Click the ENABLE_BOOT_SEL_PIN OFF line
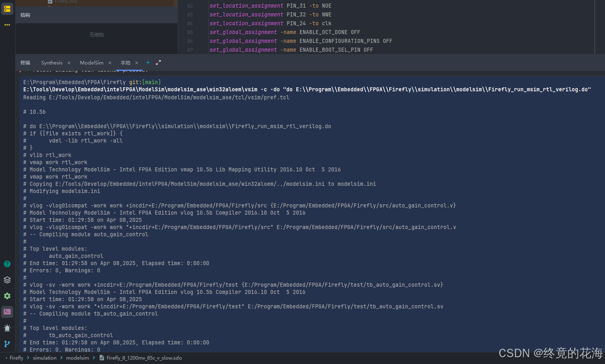 pyautogui.click(x=291, y=50)
